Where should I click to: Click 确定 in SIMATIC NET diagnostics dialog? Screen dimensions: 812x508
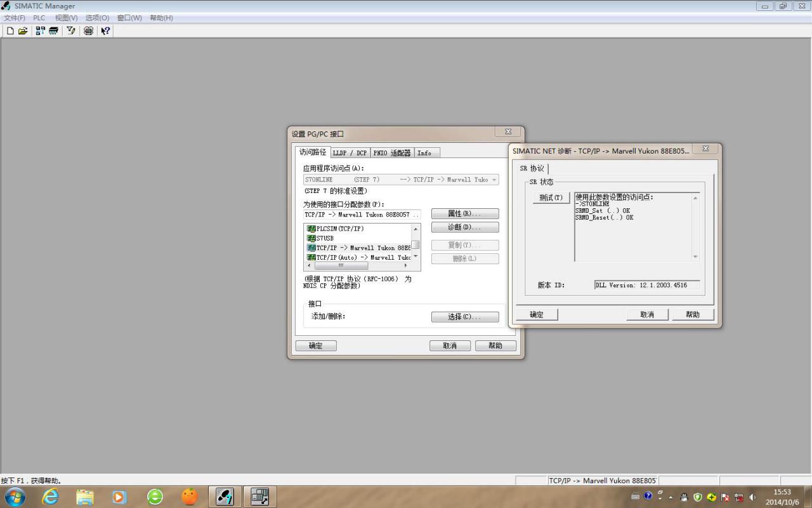tap(537, 314)
